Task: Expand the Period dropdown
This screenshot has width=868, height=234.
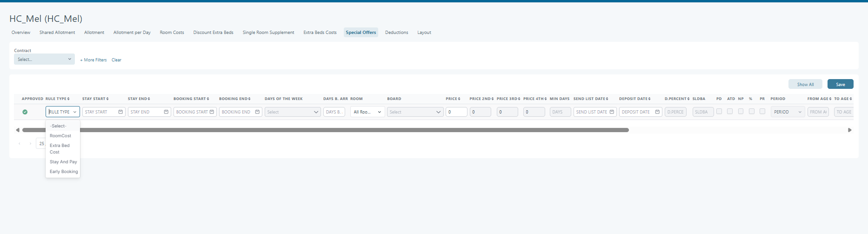Action: click(787, 112)
